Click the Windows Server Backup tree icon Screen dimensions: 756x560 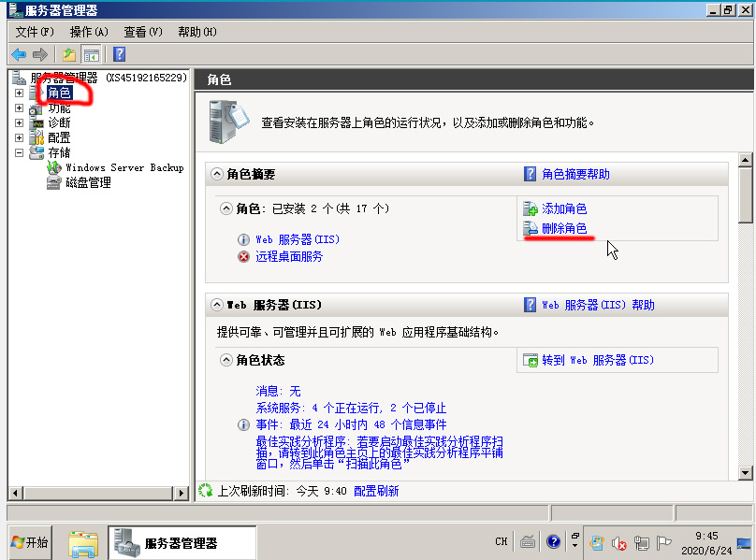[x=54, y=167]
